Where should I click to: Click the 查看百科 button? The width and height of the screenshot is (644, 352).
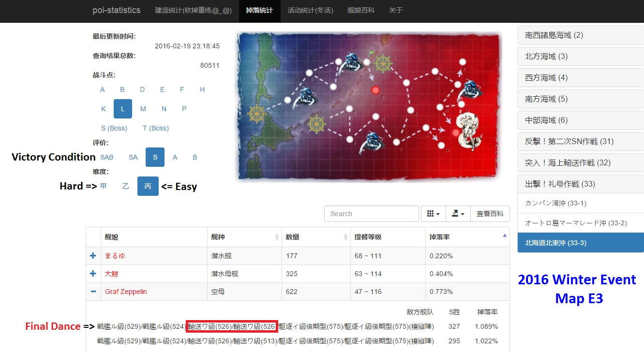(490, 214)
